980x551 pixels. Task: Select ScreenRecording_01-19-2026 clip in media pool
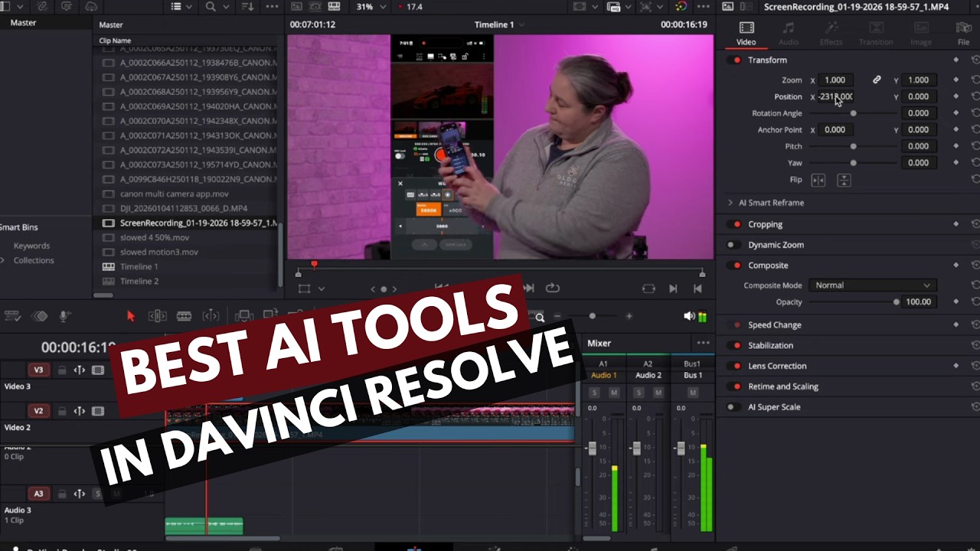(x=189, y=223)
